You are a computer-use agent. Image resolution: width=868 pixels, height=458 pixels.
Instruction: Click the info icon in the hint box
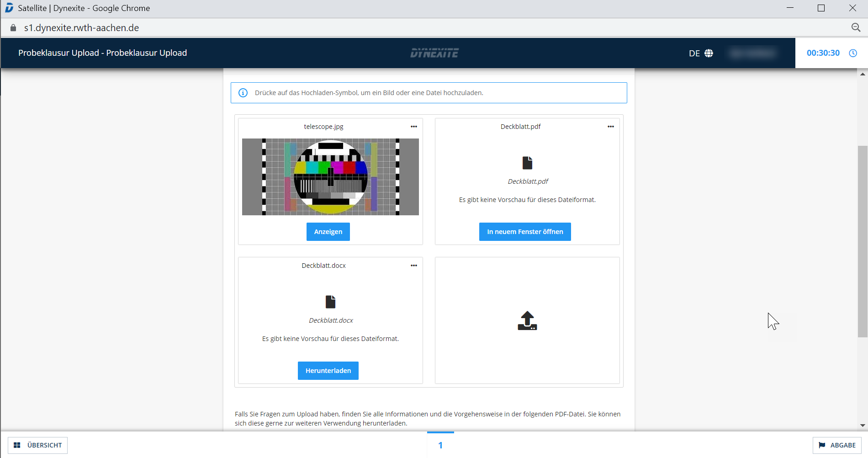click(x=243, y=93)
